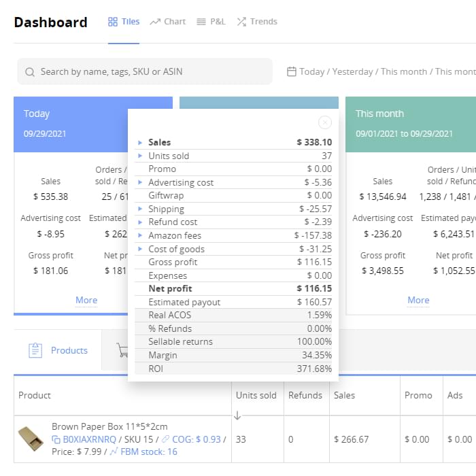The height and width of the screenshot is (476, 476).
Task: Open the P&L view tab
Action: coord(211,22)
